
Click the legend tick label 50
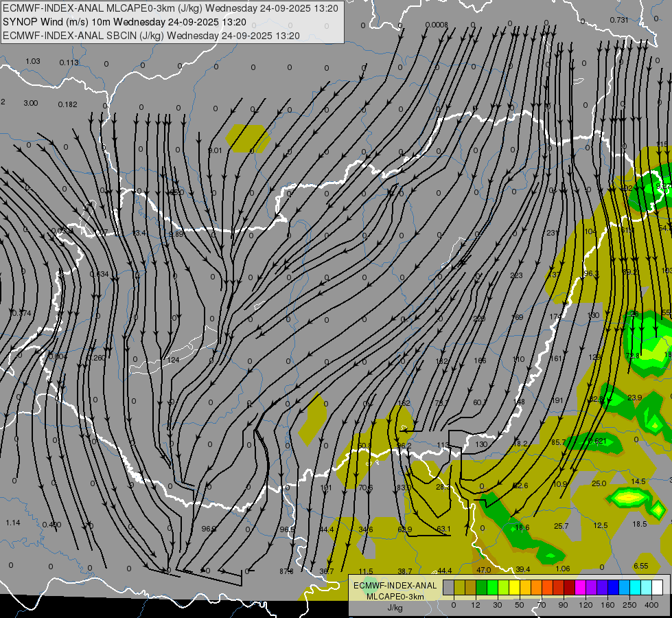(519, 605)
